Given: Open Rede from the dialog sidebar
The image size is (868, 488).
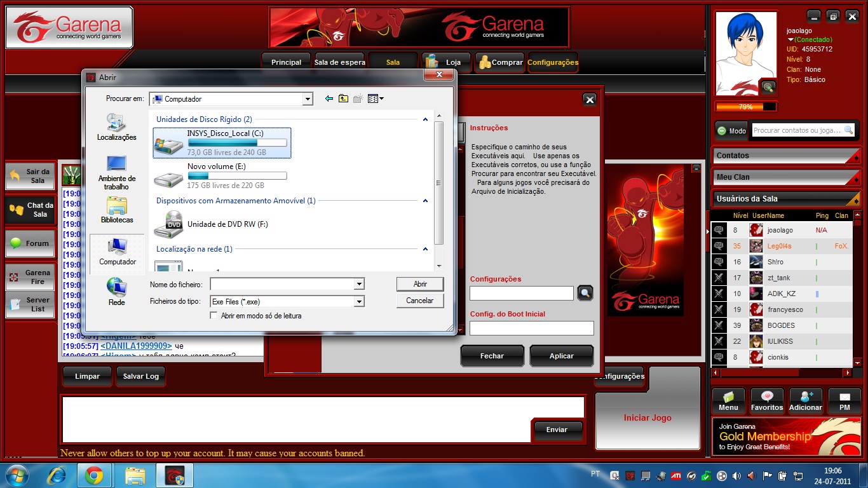Looking at the screenshot, I should tap(116, 292).
